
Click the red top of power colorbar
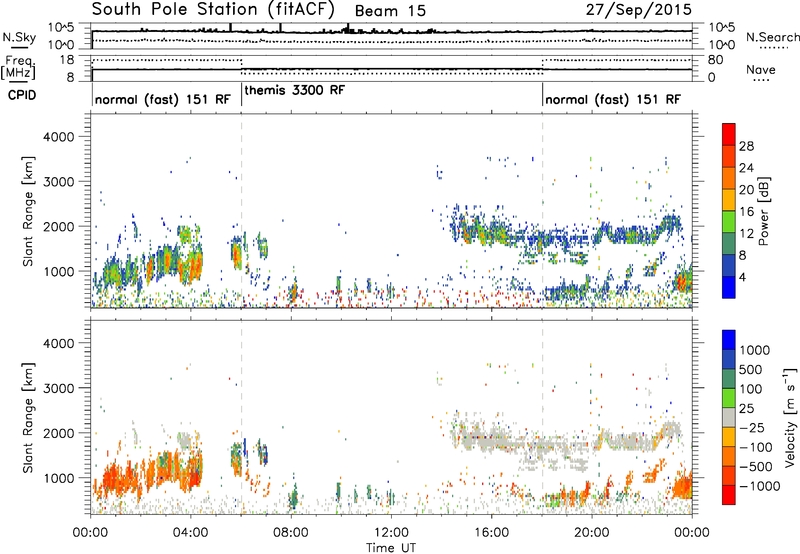729,134
